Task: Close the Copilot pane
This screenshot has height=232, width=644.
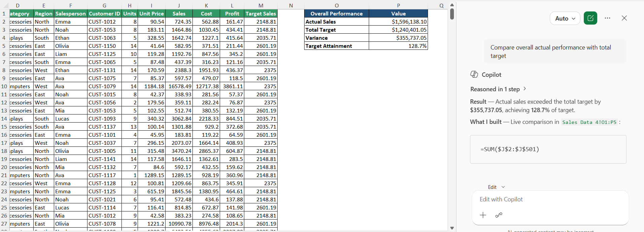Action: [624, 18]
